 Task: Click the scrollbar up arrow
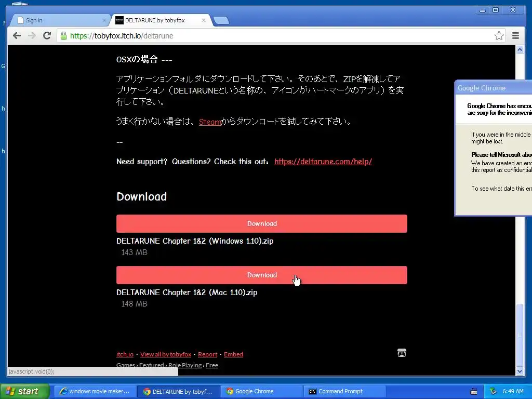click(x=520, y=50)
